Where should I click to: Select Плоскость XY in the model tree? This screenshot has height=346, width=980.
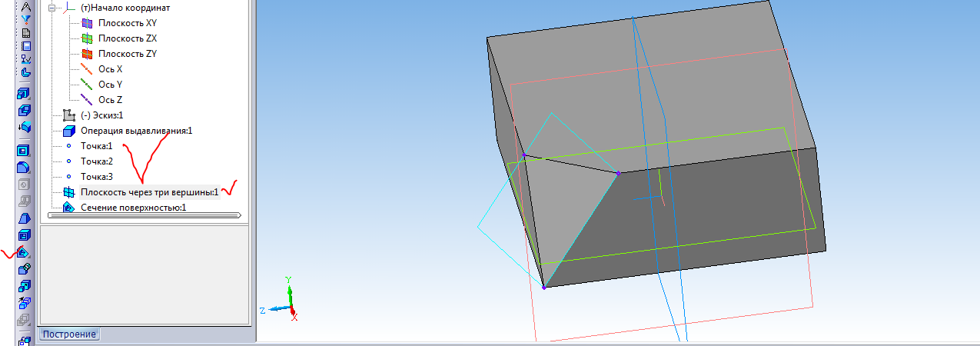pos(128,23)
